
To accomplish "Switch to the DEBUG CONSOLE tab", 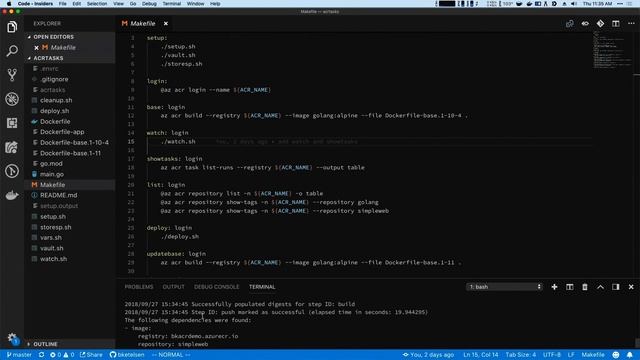I will click(x=216, y=287).
